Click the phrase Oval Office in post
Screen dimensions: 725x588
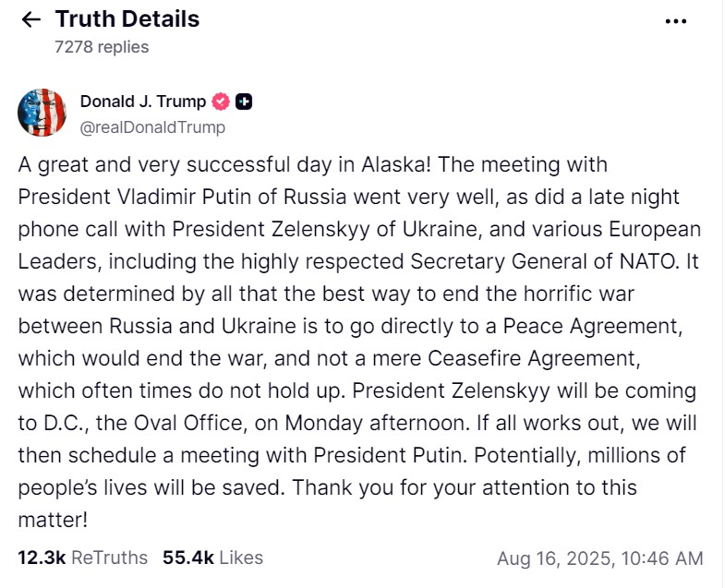point(187,423)
